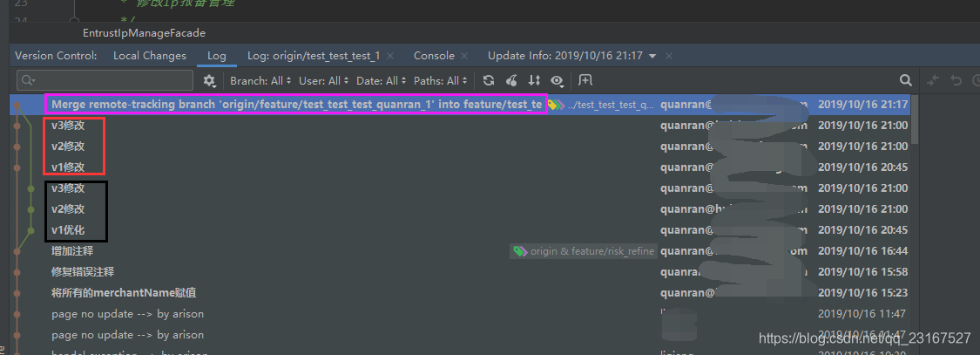980x355 pixels.
Task: Click the .../test_test_test_q... branch label
Action: (610, 105)
